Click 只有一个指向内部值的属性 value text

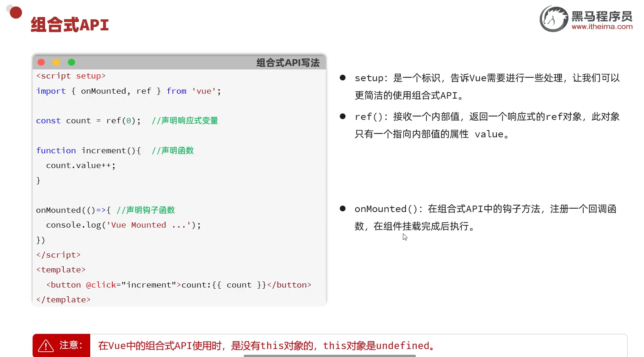pos(432,134)
